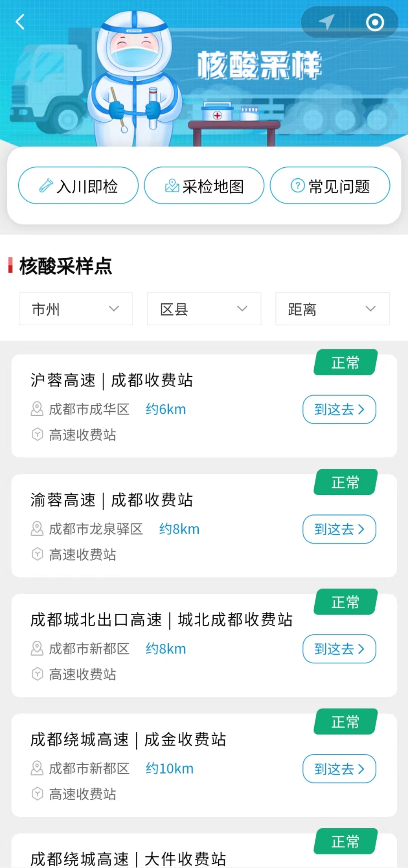408x868 pixels.
Task: Tap the question mark icon beside 常见问题
Action: point(298,185)
